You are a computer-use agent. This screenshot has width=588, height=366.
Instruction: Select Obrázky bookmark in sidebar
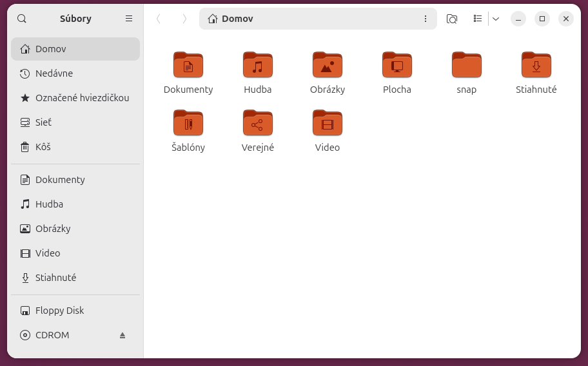pyautogui.click(x=75, y=229)
